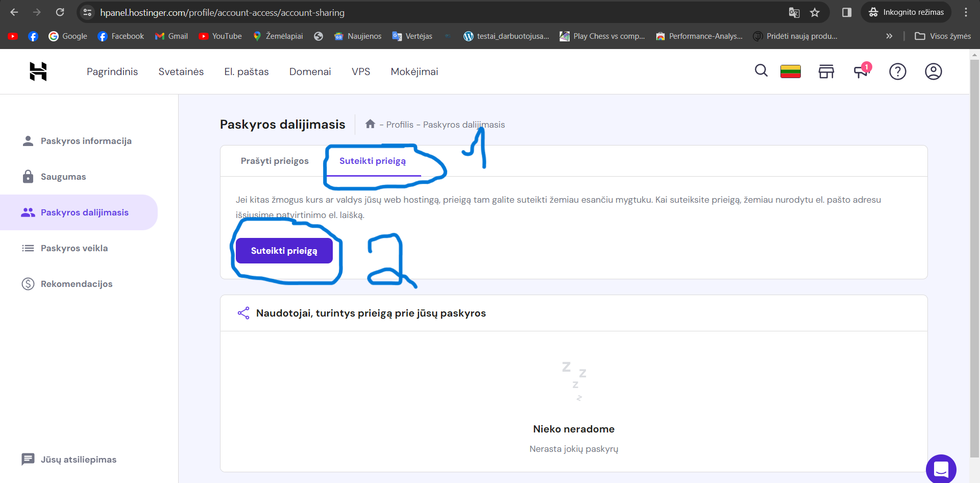
Task: Open Rekomendacijos in sidebar
Action: click(x=77, y=284)
